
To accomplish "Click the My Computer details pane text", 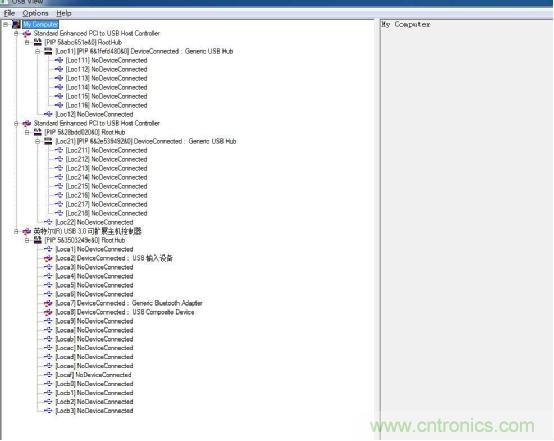I will tap(406, 25).
